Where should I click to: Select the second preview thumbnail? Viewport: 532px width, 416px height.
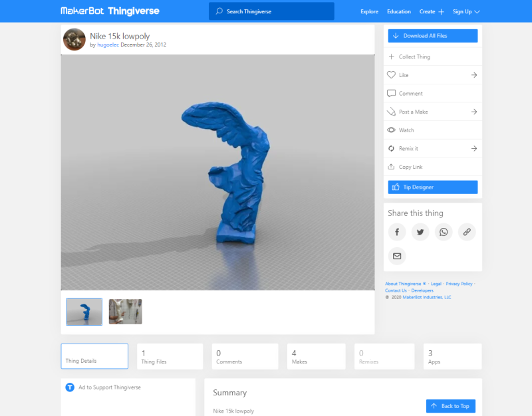125,311
